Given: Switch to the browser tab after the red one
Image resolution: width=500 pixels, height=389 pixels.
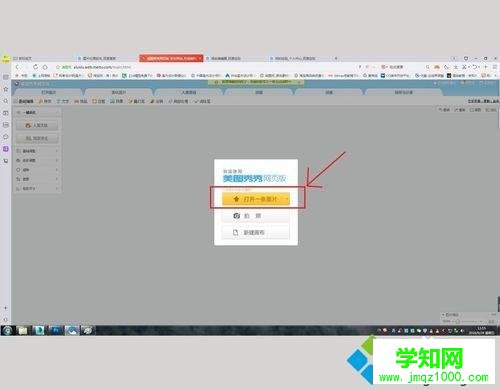Looking at the screenshot, I should click(235, 58).
